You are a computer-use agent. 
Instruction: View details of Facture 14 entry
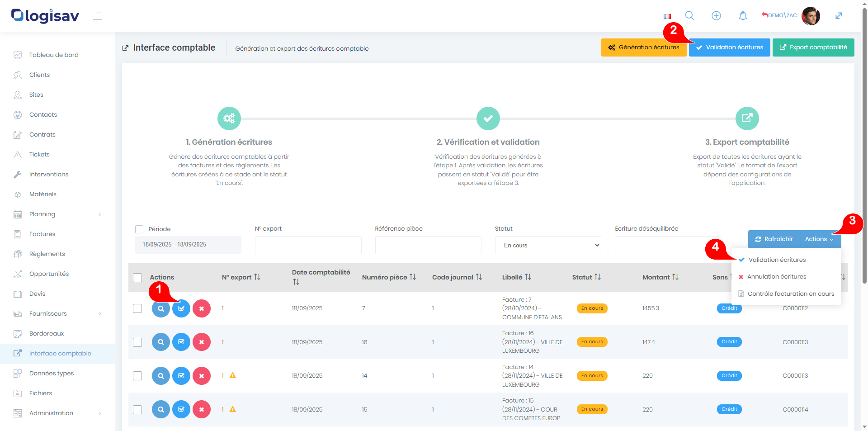coord(161,376)
